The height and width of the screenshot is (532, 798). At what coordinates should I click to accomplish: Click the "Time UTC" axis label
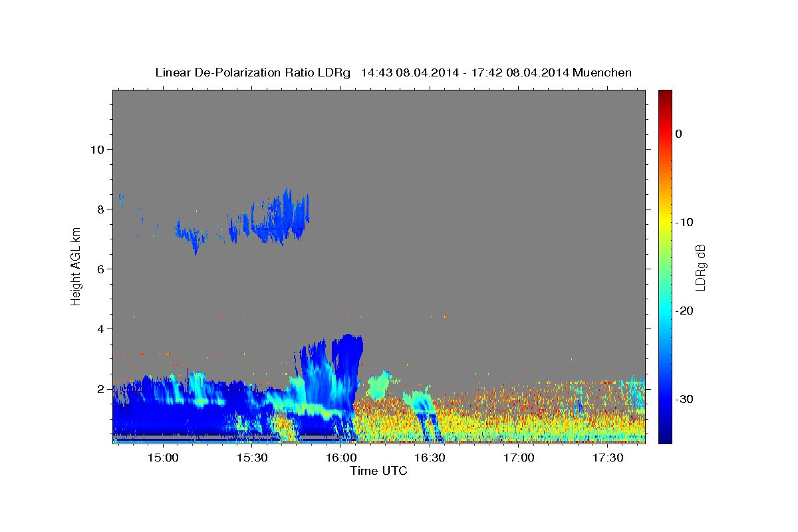click(x=378, y=471)
